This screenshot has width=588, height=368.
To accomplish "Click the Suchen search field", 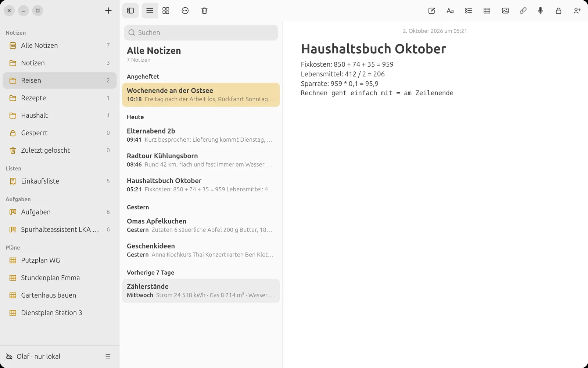I will click(x=201, y=33).
